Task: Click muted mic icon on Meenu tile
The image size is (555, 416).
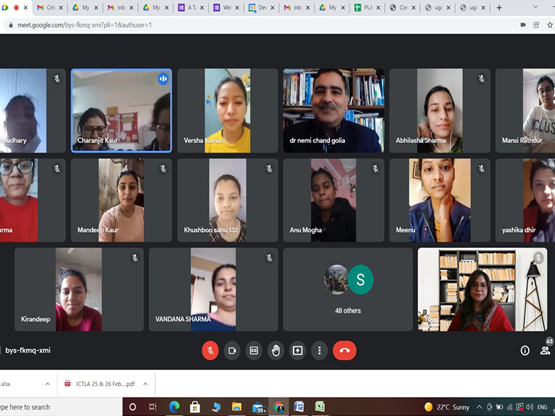Action: (x=481, y=169)
